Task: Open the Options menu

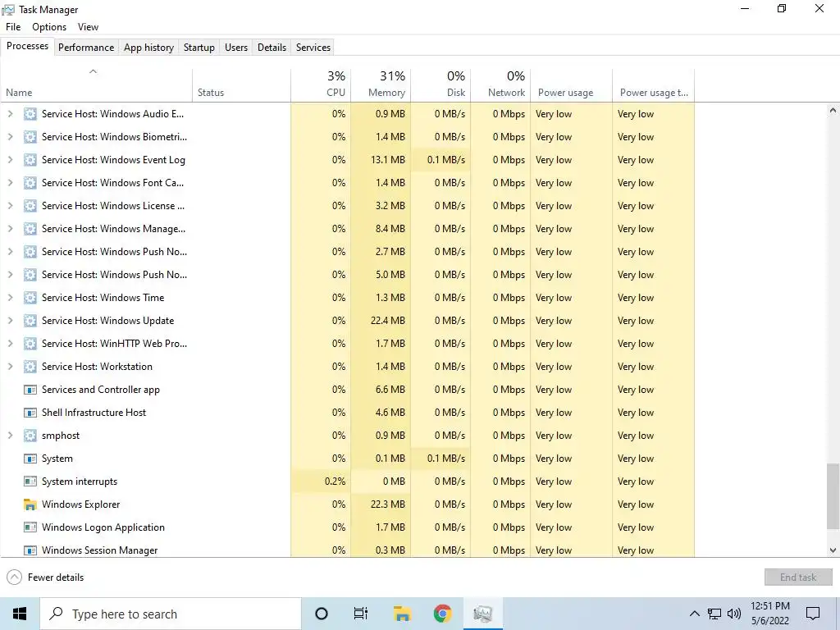Action: pos(49,27)
